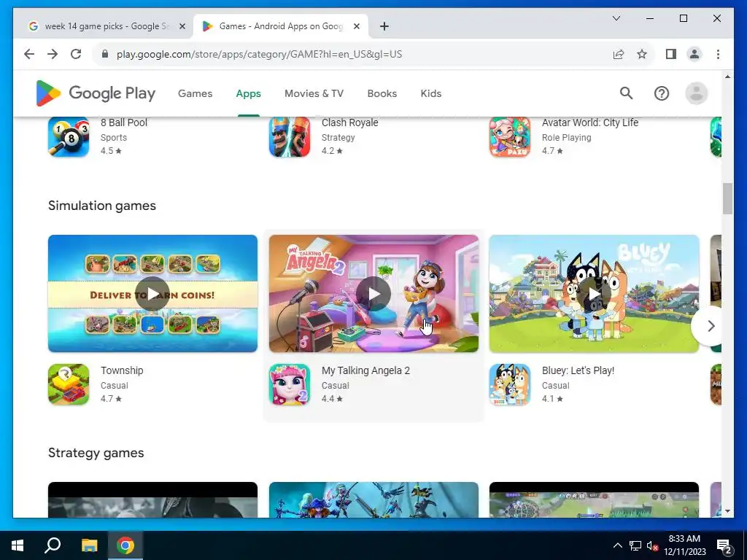Click Chrome icon in taskbar
The image size is (747, 560).
125,545
